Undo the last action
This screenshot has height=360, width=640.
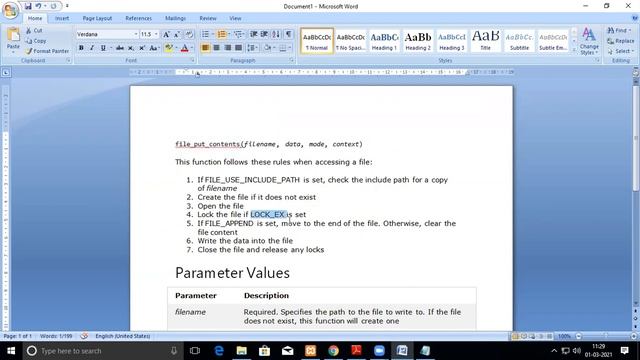[38, 6]
